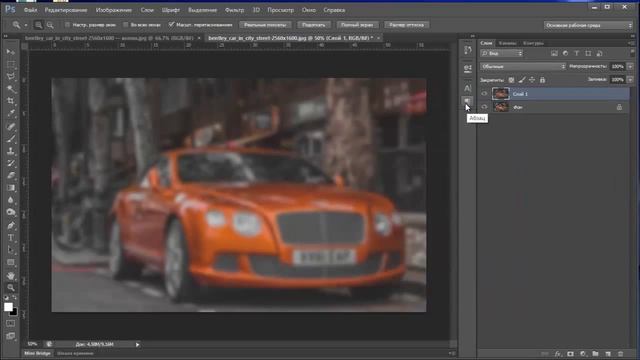Switch to the Каналы tab
Screen dimensions: 640x360
(507, 43)
